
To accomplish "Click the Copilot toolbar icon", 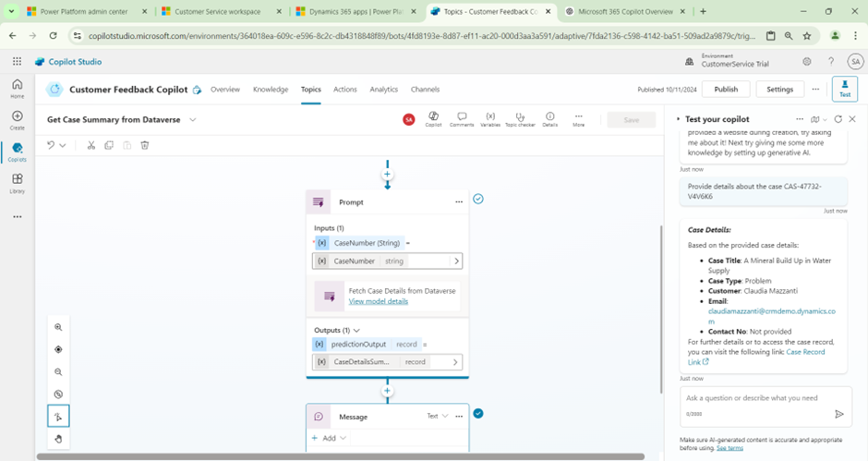I will tap(433, 119).
